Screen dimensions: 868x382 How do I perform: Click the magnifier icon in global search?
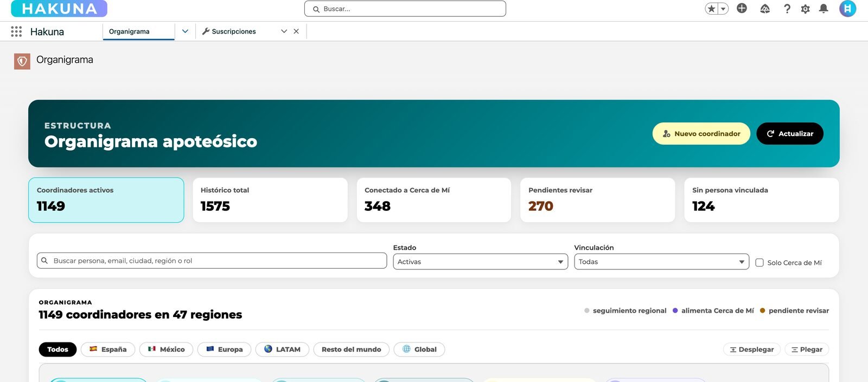tap(316, 9)
